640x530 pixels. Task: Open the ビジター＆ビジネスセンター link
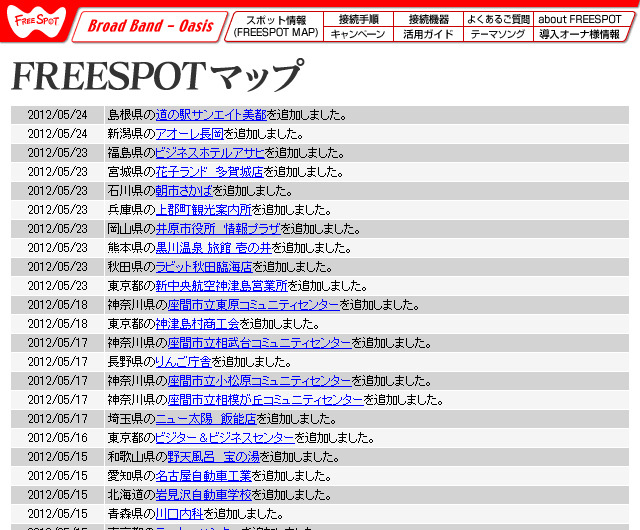(x=225, y=437)
